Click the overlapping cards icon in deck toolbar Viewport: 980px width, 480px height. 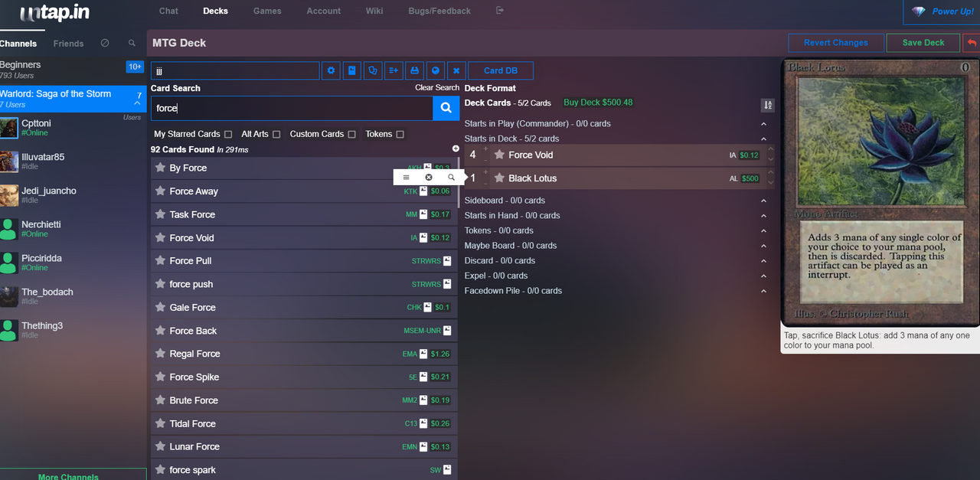(x=373, y=70)
